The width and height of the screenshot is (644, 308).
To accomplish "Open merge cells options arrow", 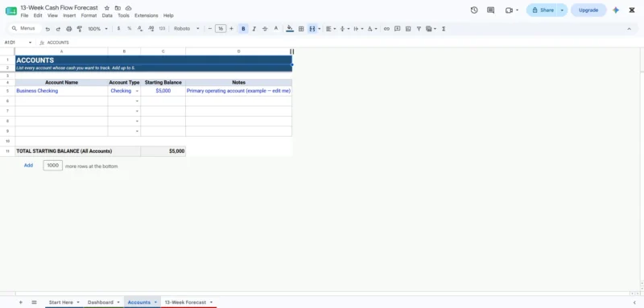I will (319, 29).
